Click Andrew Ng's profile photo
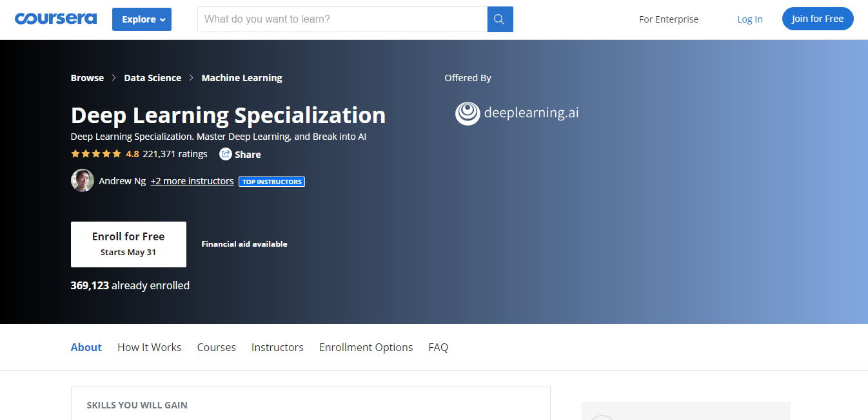868x420 pixels. click(83, 181)
